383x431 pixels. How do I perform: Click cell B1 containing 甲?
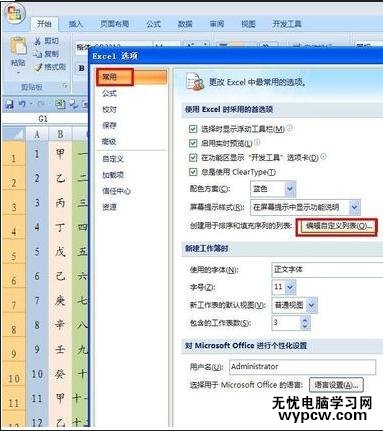60,154
